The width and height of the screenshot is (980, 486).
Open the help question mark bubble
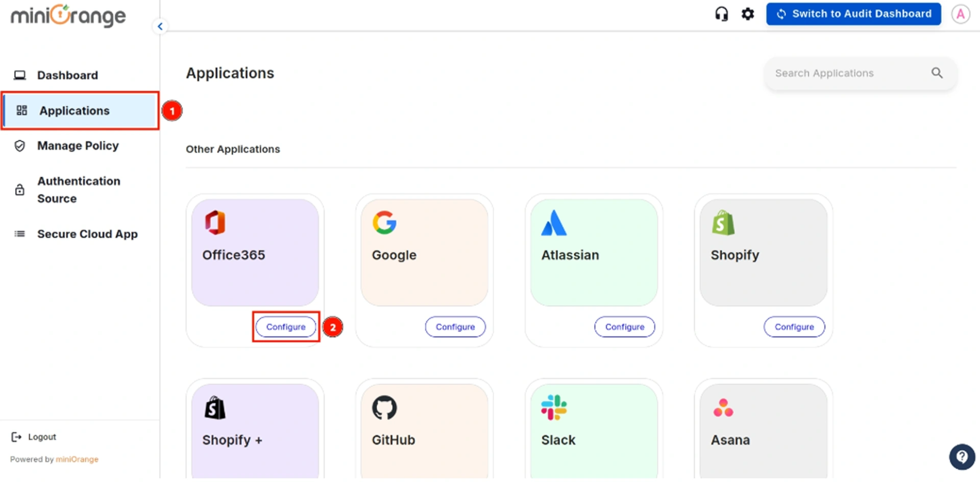[962, 456]
